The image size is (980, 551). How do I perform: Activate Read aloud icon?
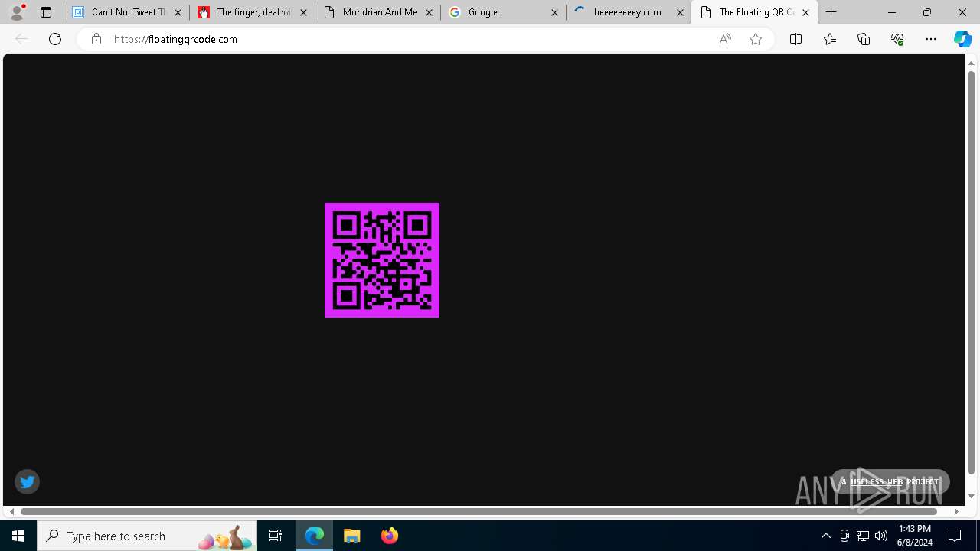(x=725, y=39)
